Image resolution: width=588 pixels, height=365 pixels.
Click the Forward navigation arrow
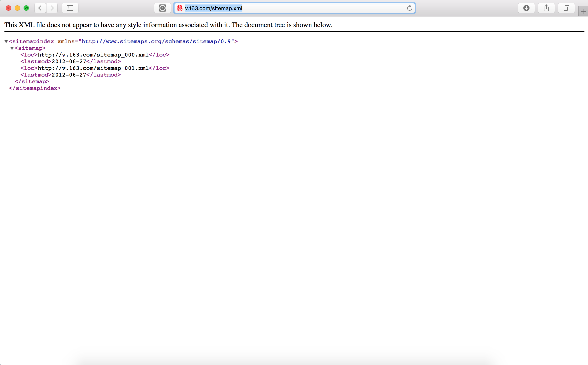click(x=52, y=8)
